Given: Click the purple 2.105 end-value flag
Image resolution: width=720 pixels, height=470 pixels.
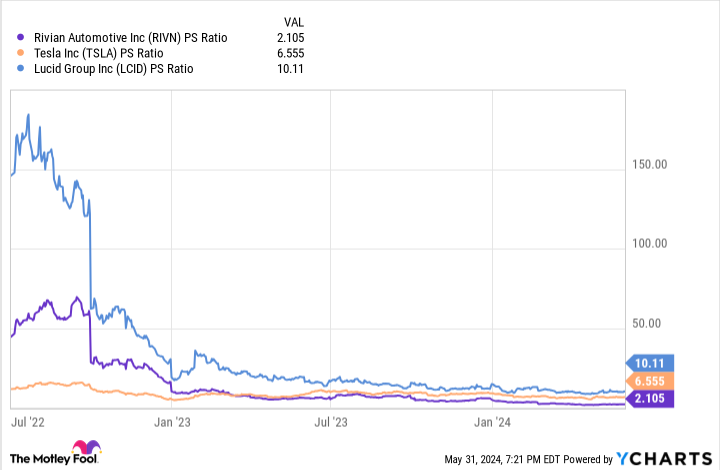Looking at the screenshot, I should [650, 398].
